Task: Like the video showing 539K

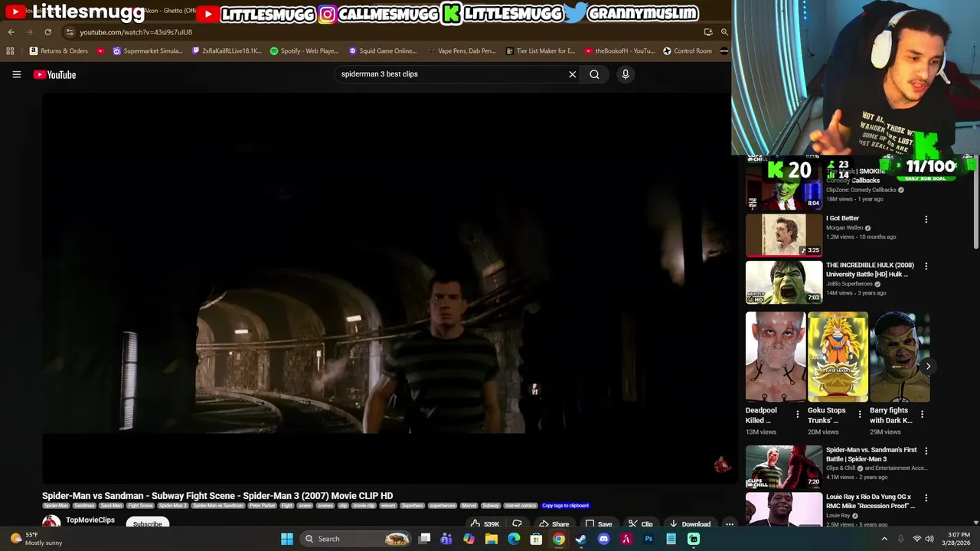Action: pyautogui.click(x=484, y=524)
